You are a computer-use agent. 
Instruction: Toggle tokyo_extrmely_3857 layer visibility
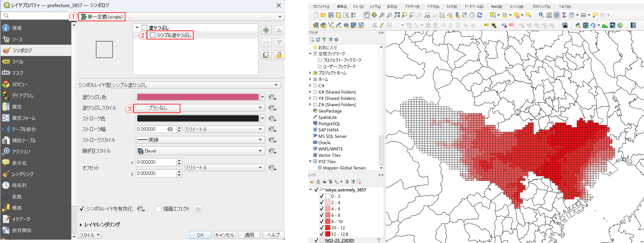click(x=316, y=190)
